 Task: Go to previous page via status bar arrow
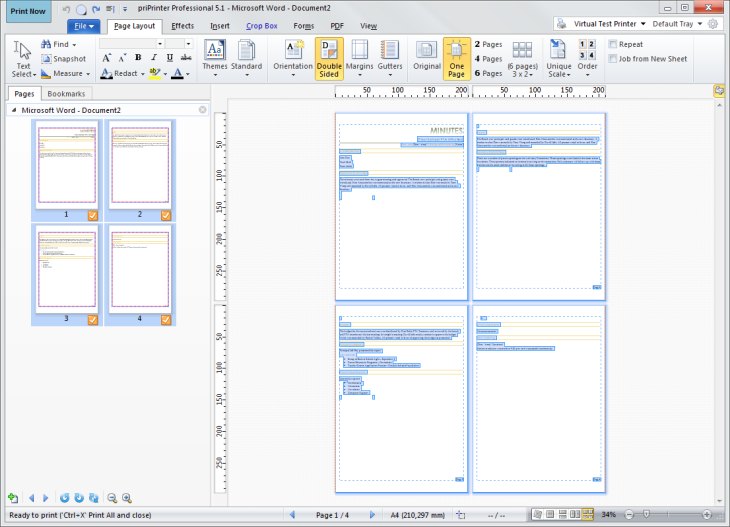[292, 514]
